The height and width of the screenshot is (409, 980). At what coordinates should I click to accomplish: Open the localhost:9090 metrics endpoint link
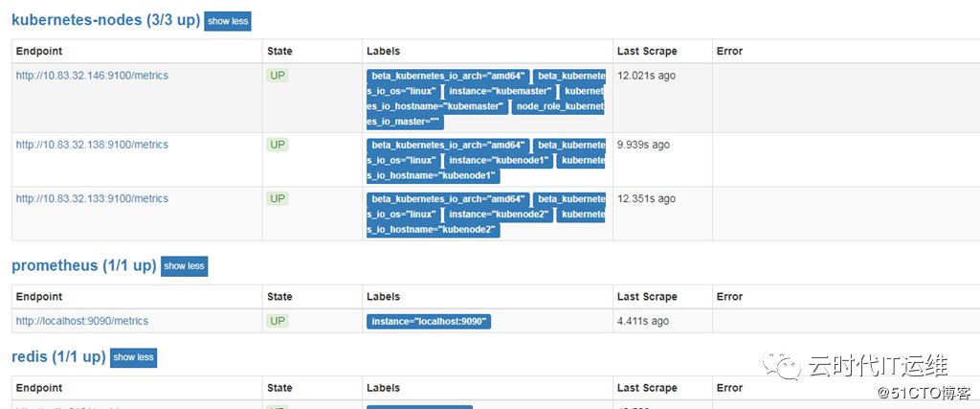coord(82,321)
